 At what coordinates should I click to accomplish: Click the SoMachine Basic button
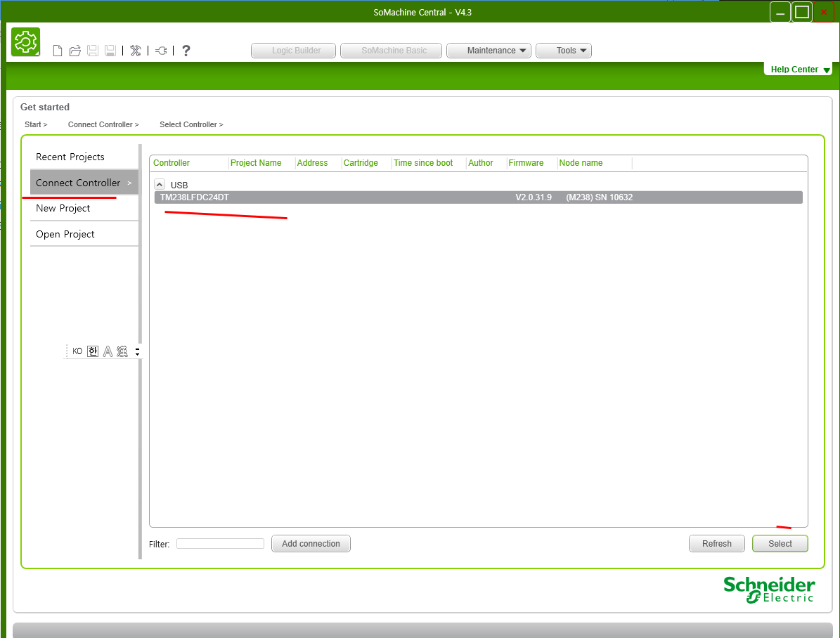coord(391,51)
